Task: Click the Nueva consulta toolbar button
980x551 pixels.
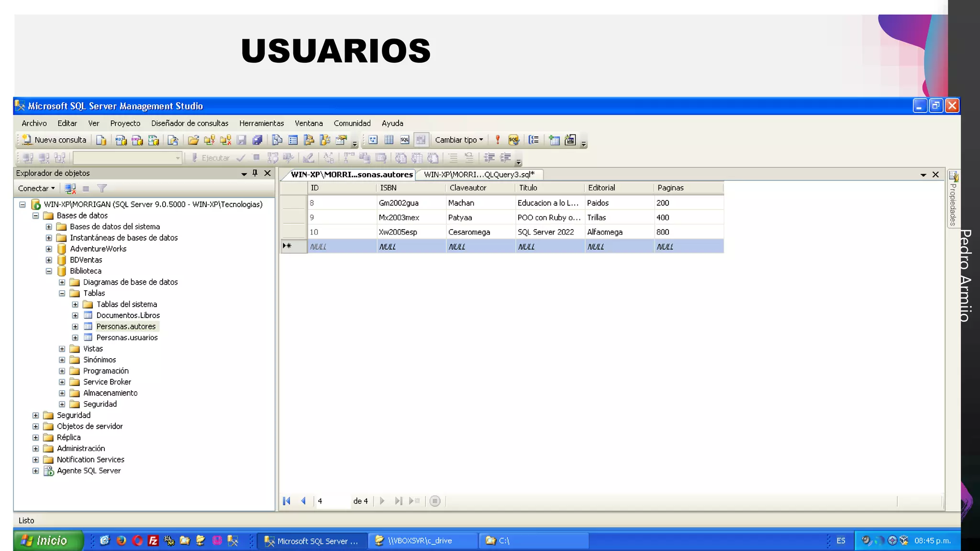Action: (55, 140)
